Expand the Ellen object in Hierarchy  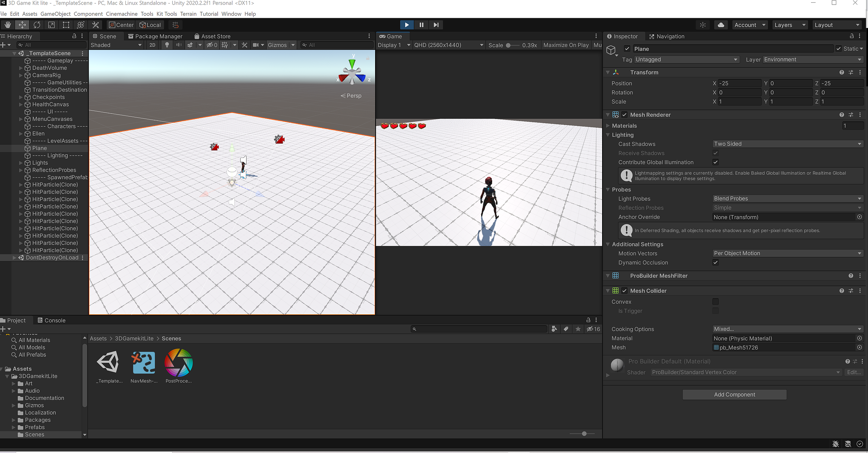[21, 134]
